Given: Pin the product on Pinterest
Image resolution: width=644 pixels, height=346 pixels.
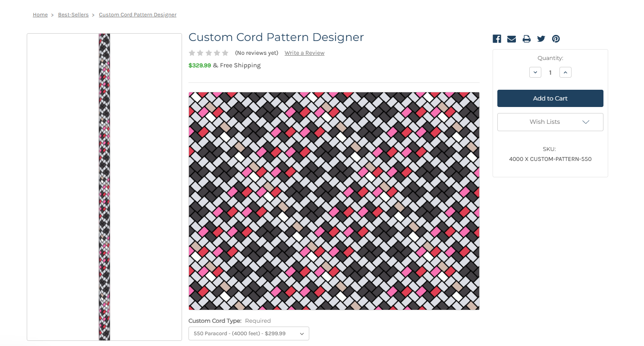Looking at the screenshot, I should 556,39.
